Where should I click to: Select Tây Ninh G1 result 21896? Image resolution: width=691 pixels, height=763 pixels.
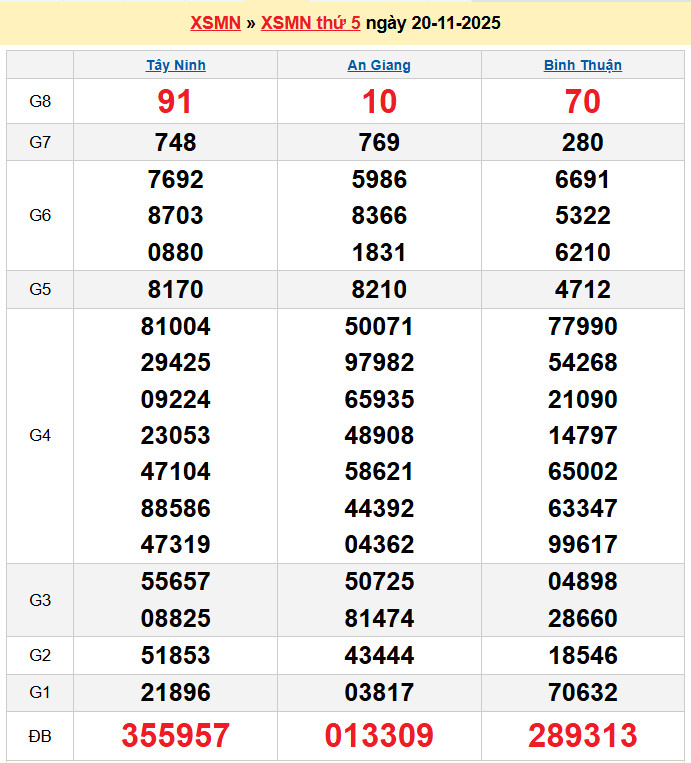pyautogui.click(x=176, y=692)
